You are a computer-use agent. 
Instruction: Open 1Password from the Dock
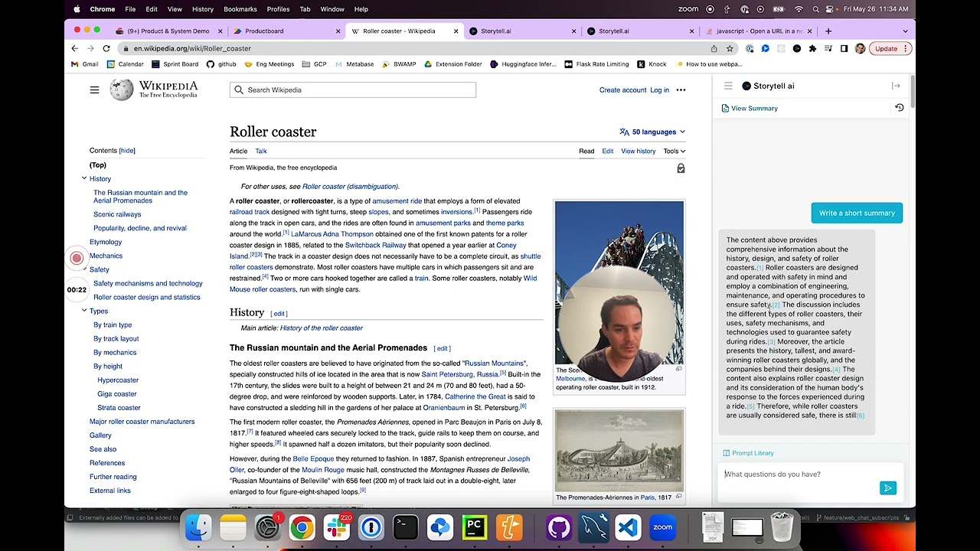371,527
